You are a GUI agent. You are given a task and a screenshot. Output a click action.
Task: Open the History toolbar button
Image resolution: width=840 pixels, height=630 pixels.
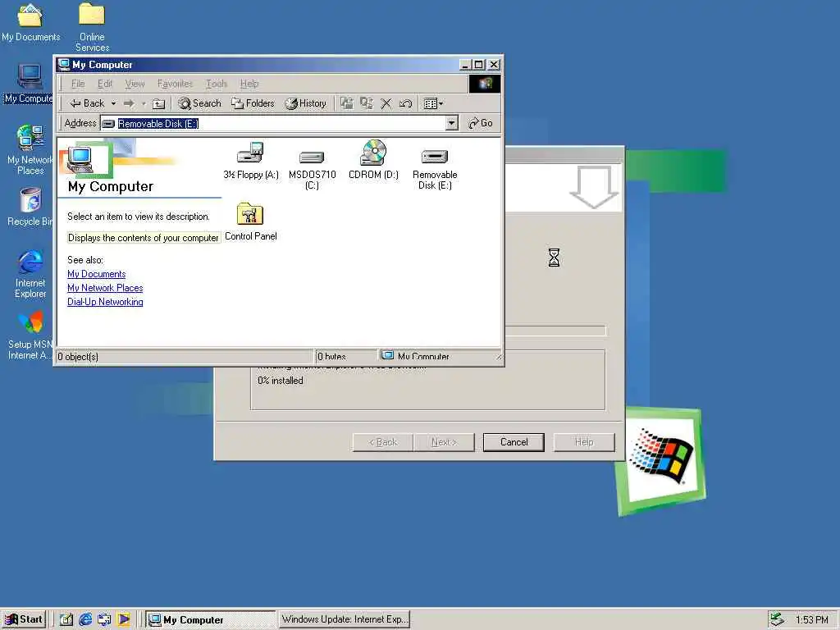pos(305,103)
